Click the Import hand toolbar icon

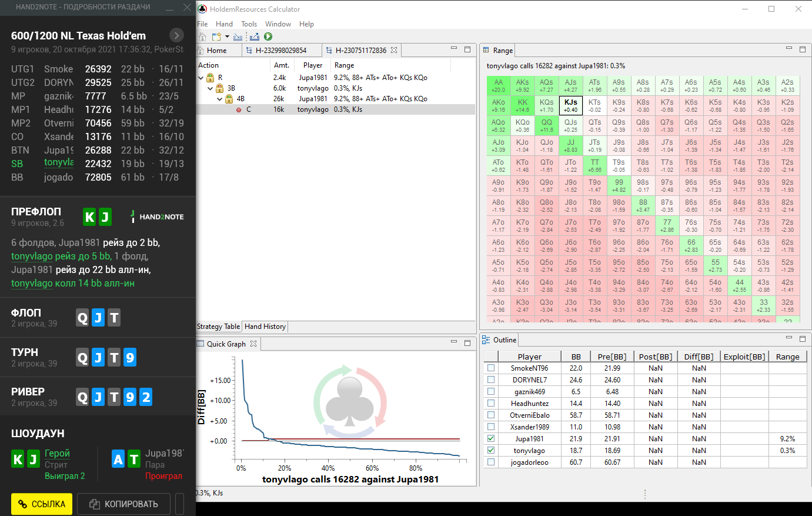238,36
